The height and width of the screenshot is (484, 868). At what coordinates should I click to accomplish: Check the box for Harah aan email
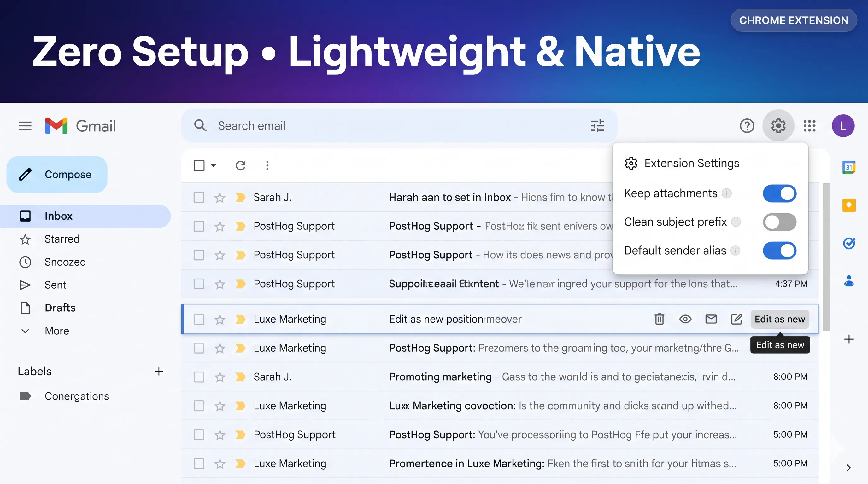(x=199, y=198)
